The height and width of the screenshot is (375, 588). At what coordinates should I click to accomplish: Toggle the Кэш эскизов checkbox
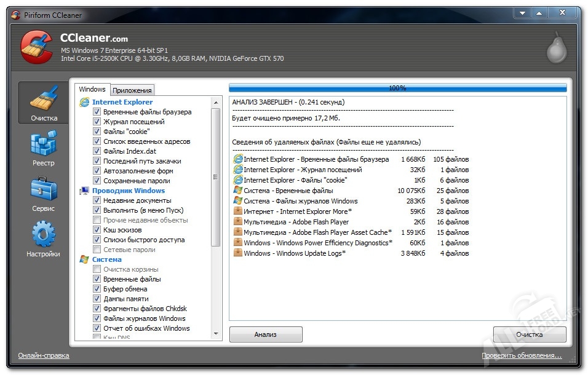[97, 230]
